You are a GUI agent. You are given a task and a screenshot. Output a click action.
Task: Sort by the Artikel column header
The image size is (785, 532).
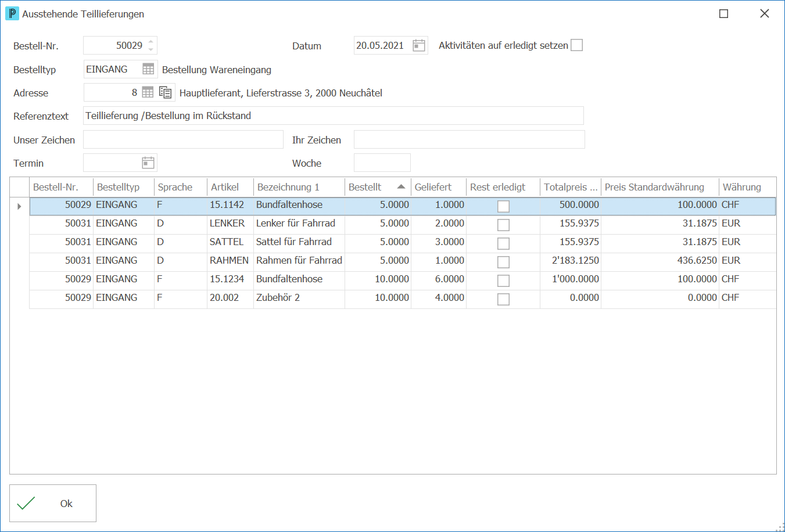coord(230,187)
